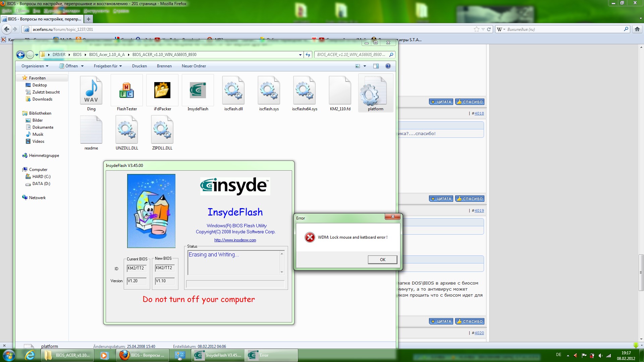Expand the Freigeben für dropdown
Image resolution: width=644 pixels, height=362 pixels.
click(x=108, y=66)
